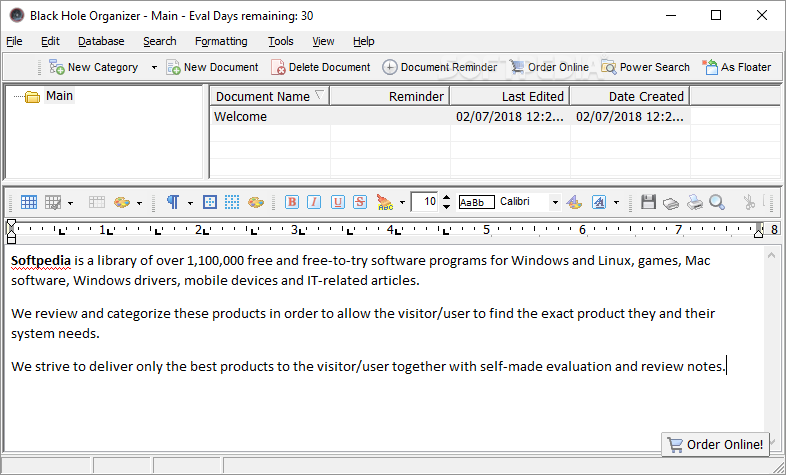The width and height of the screenshot is (786, 475).
Task: Open dropdown next to text style A icon
Action: pyautogui.click(x=616, y=203)
